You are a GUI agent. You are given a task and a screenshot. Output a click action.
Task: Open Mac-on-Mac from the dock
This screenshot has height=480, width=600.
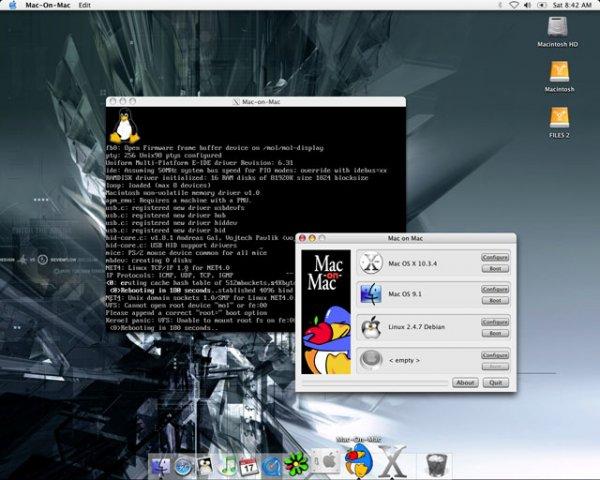pos(357,459)
